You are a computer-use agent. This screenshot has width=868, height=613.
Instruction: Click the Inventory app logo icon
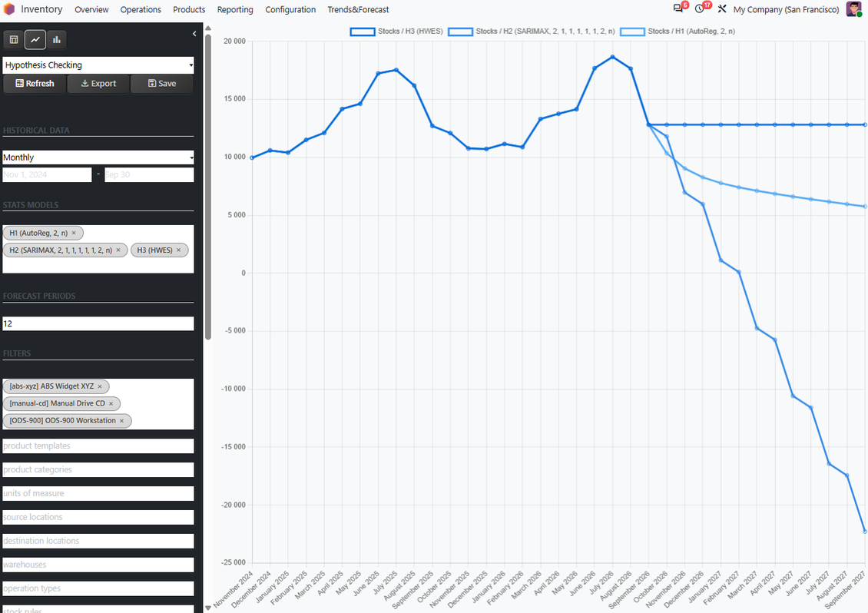[9, 9]
